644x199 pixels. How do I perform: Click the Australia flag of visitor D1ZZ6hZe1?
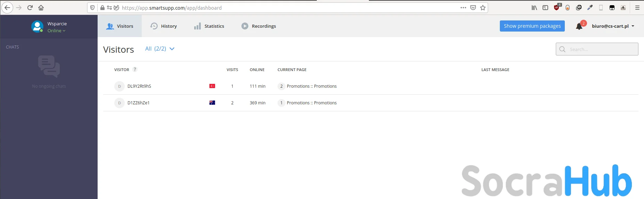[212, 103]
